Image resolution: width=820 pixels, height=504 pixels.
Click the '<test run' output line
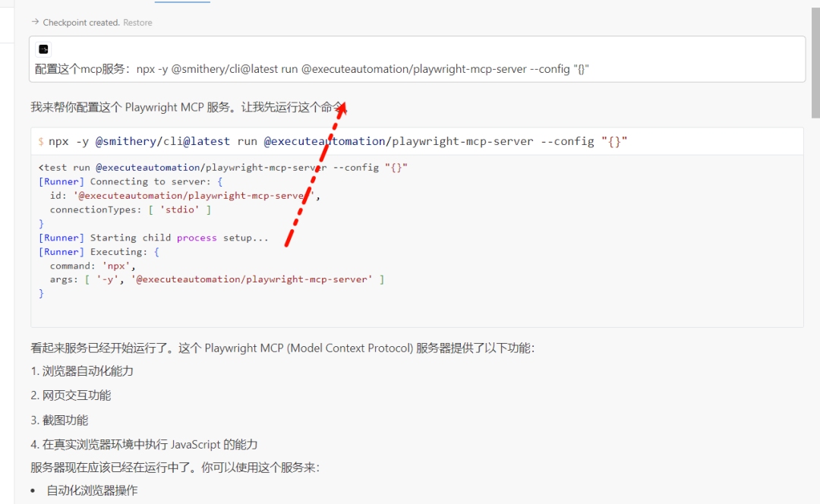222,167
